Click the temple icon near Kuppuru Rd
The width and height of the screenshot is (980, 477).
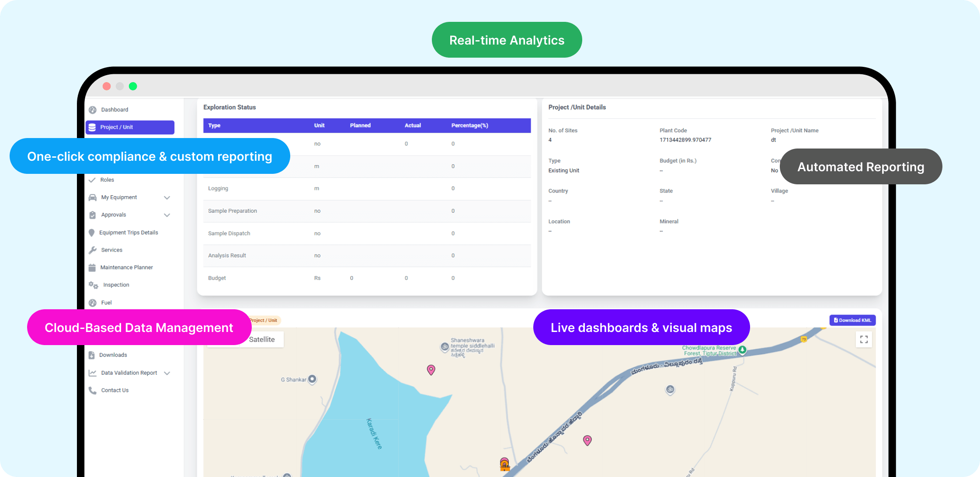click(670, 389)
